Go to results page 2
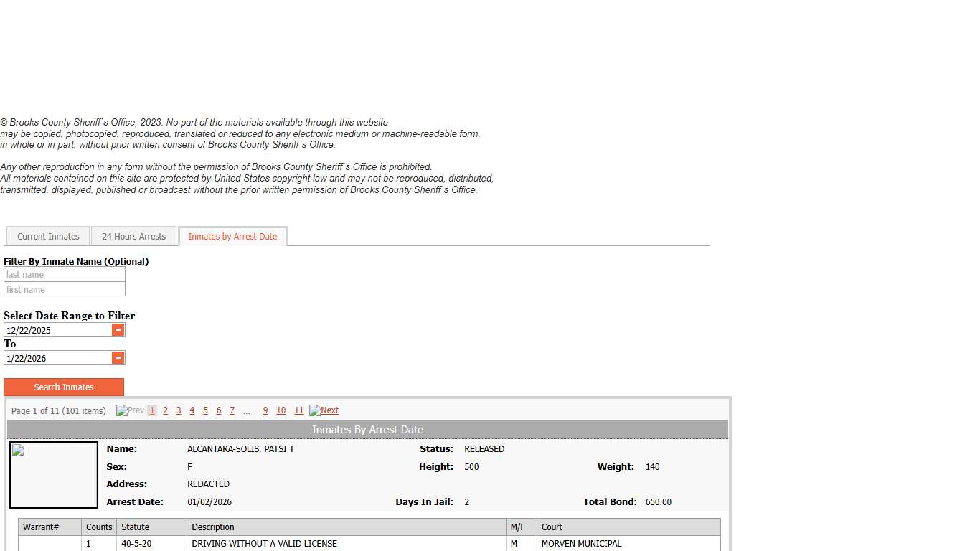 click(x=165, y=411)
